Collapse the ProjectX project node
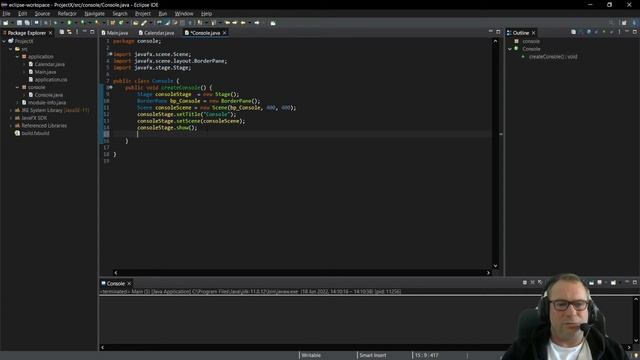This screenshot has height=360, width=640. coord(4,41)
